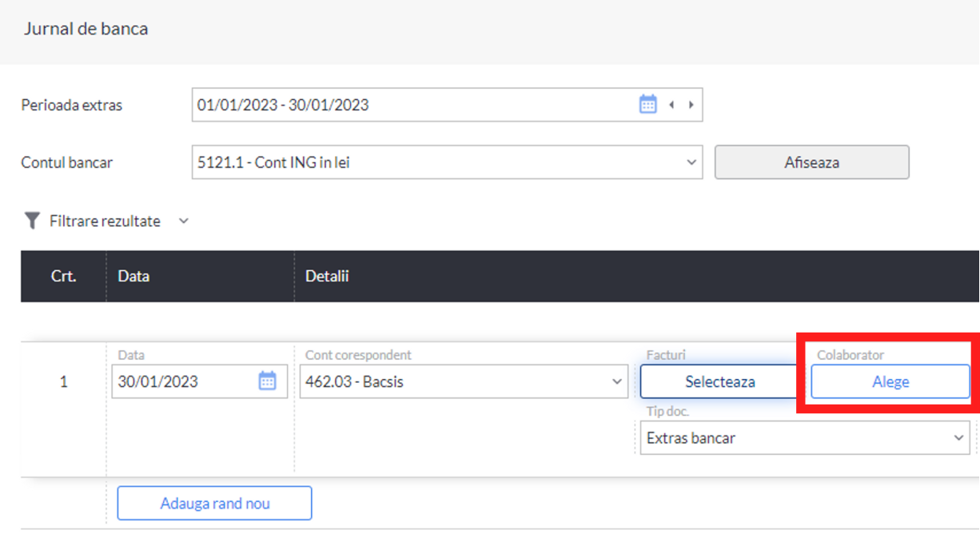Image resolution: width=980 pixels, height=550 pixels.
Task: Click into the Perioada extras date range field
Action: (447, 105)
